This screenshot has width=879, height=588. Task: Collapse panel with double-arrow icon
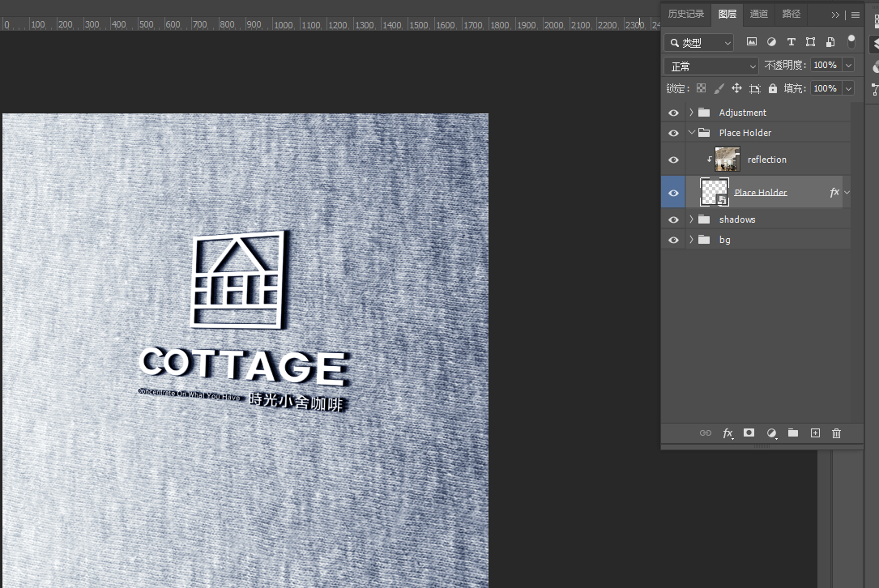coord(835,15)
